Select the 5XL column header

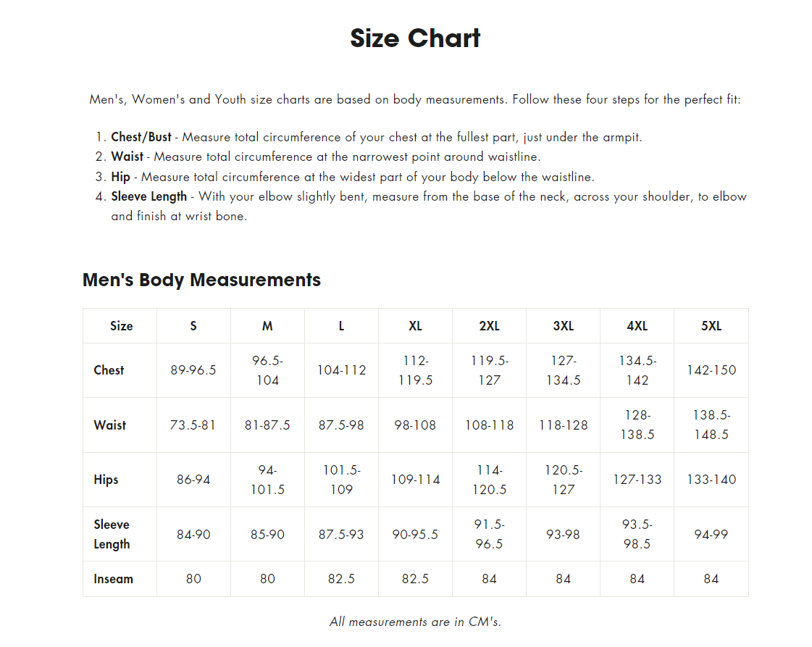pyautogui.click(x=711, y=326)
